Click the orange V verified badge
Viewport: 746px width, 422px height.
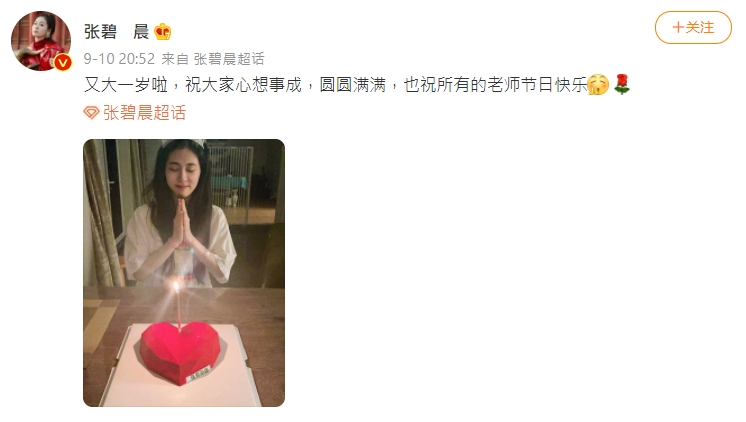point(63,63)
